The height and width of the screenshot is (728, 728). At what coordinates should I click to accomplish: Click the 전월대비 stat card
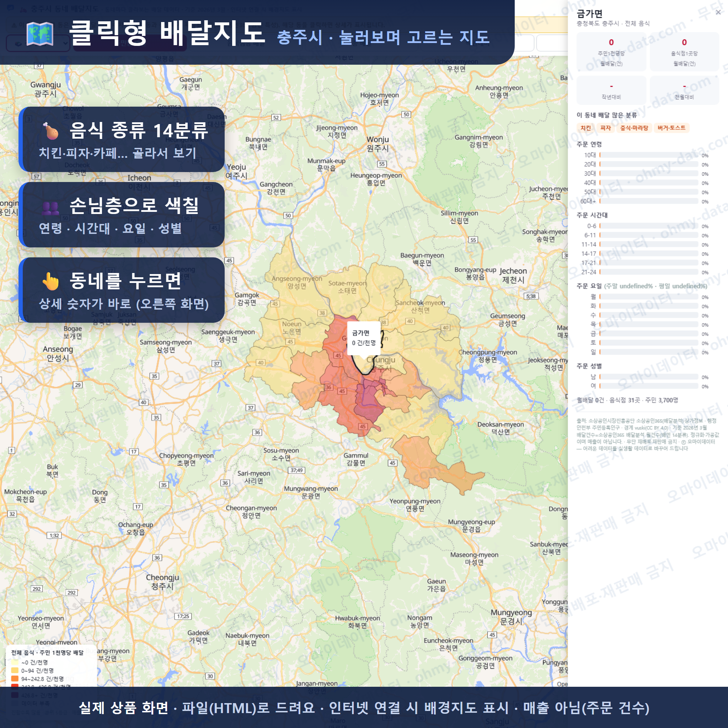[684, 90]
